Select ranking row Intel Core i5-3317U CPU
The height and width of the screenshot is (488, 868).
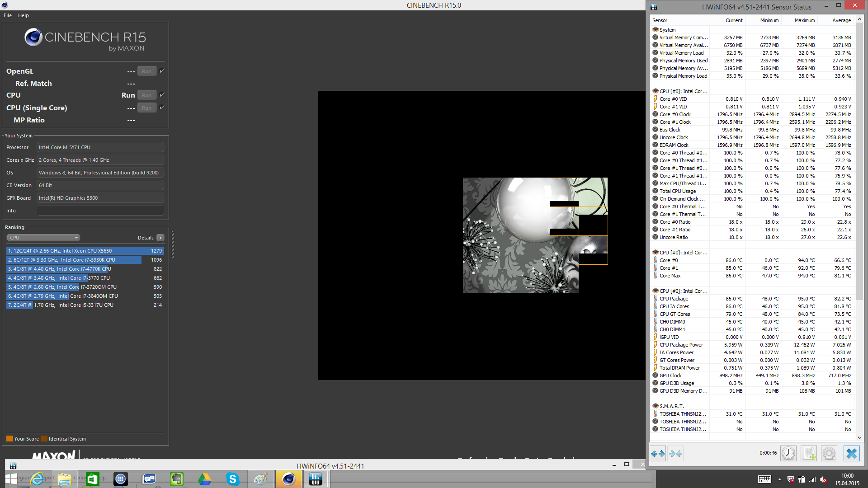85,305
